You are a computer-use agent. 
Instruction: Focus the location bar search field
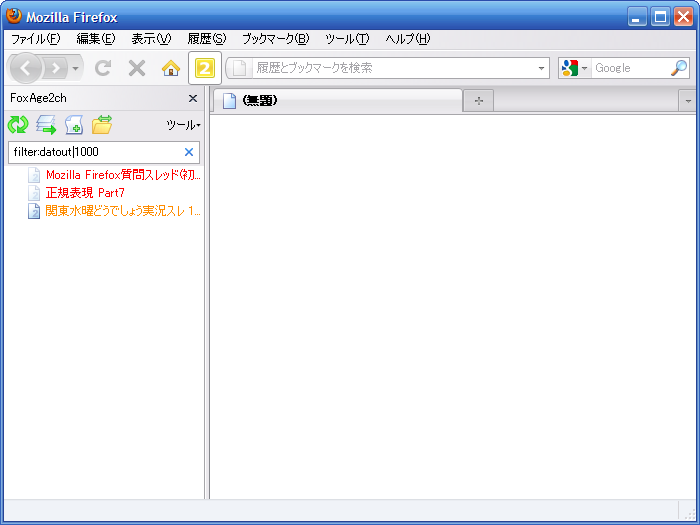pos(388,68)
